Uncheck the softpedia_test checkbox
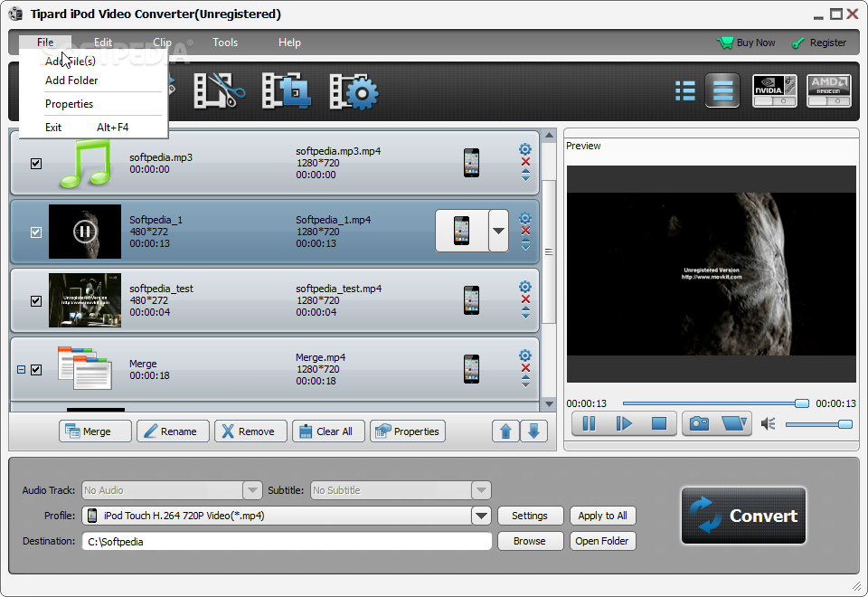This screenshot has height=597, width=868. [36, 300]
